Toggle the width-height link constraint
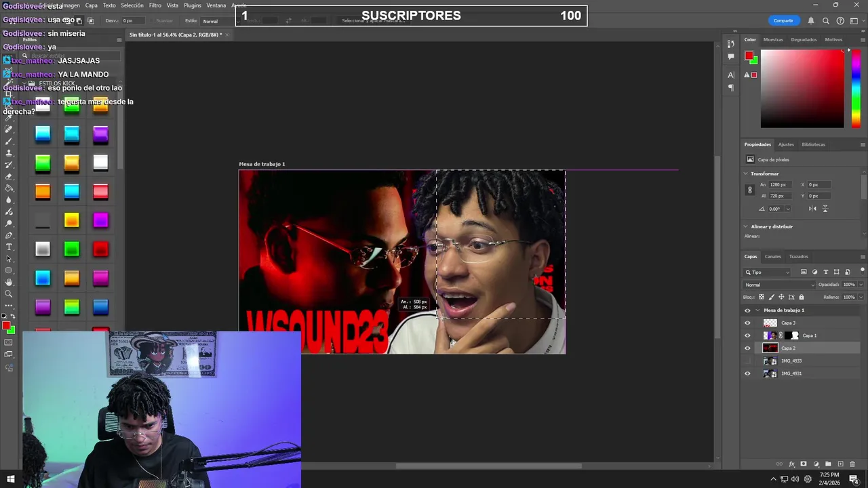Image resolution: width=868 pixels, height=488 pixels. pyautogui.click(x=750, y=190)
